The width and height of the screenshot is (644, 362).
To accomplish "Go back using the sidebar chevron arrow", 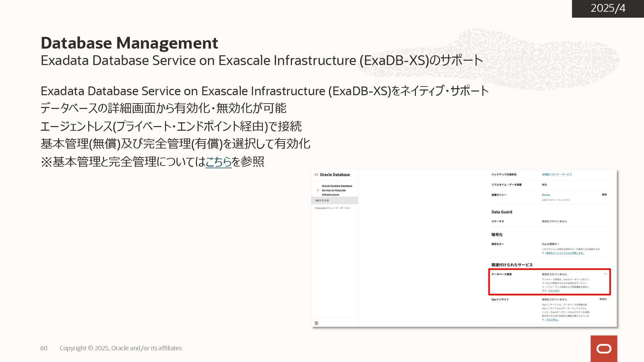I will point(318,190).
